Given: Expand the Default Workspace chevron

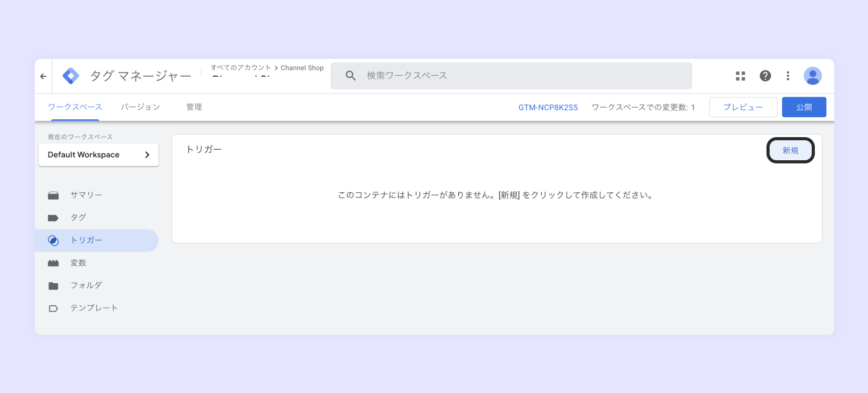Looking at the screenshot, I should [147, 155].
